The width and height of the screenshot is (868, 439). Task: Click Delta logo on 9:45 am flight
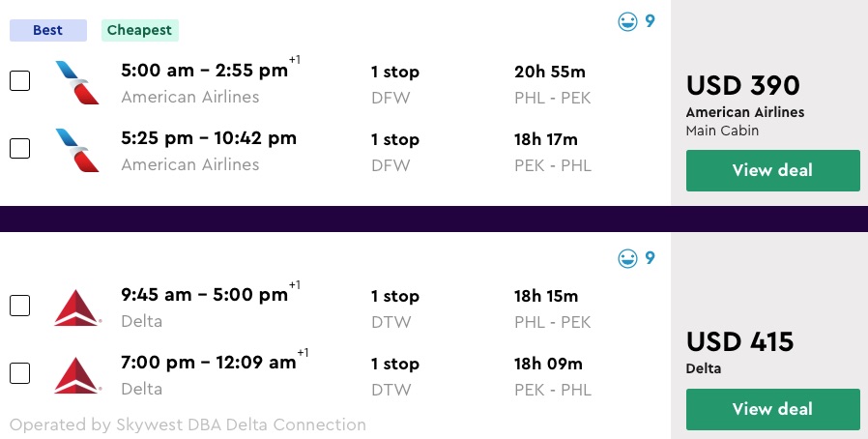pos(77,307)
